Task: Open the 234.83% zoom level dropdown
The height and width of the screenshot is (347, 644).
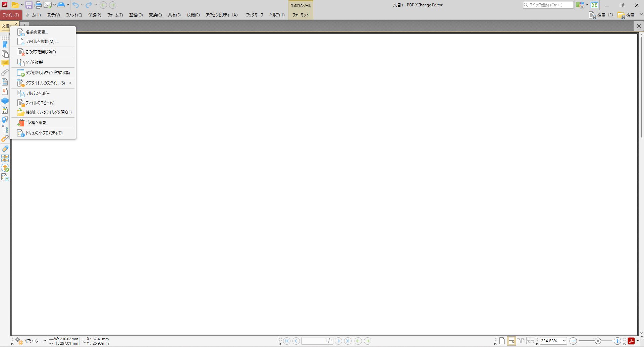Action: 564,341
